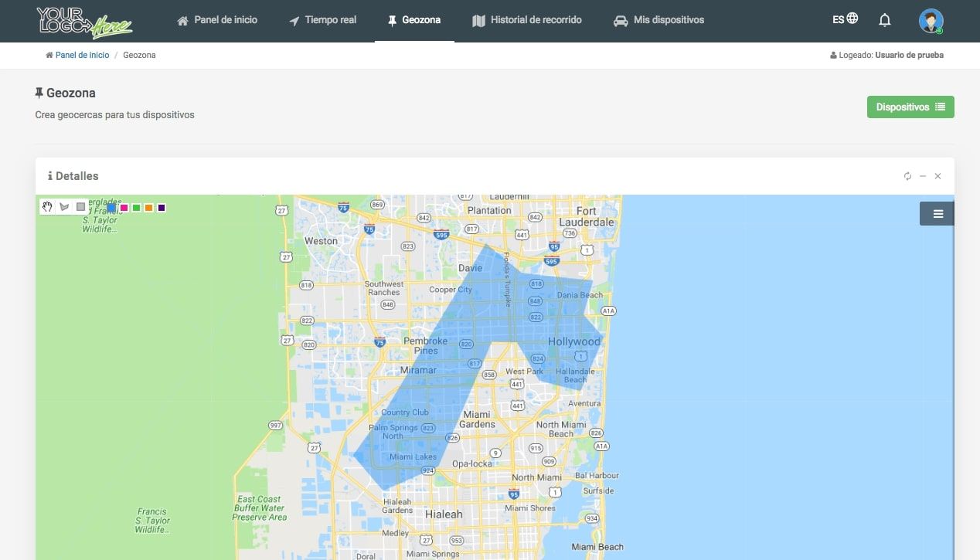
Task: Open the Geozona tab
Action: (414, 20)
